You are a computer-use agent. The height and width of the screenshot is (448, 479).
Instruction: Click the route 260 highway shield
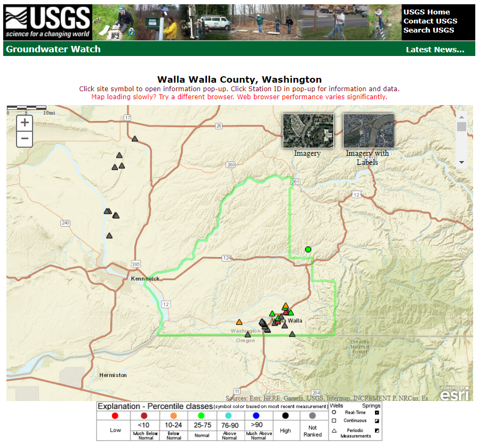[230, 165]
